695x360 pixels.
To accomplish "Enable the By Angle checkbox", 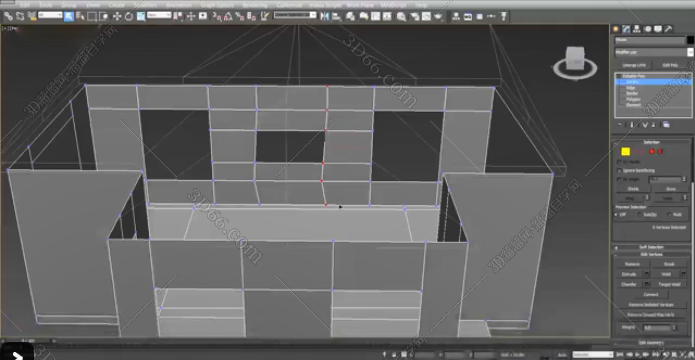I will point(619,179).
